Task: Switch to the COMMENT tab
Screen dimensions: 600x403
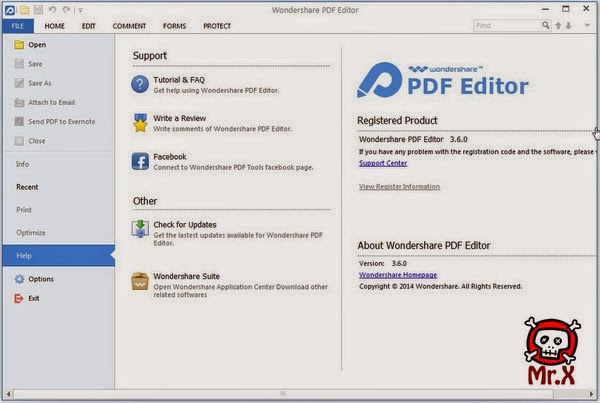Action: click(x=129, y=26)
